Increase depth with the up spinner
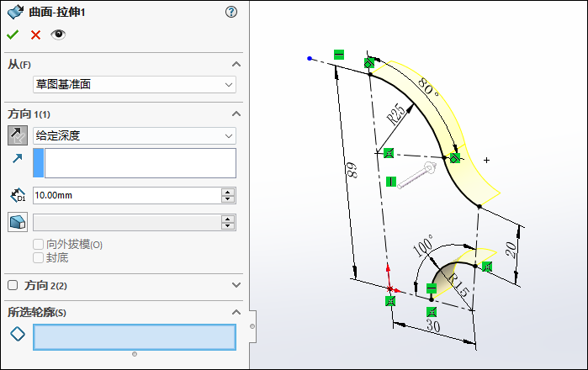588x370 pixels. point(228,192)
